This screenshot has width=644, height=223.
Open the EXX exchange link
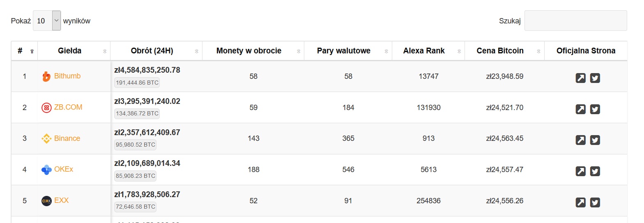coord(61,200)
